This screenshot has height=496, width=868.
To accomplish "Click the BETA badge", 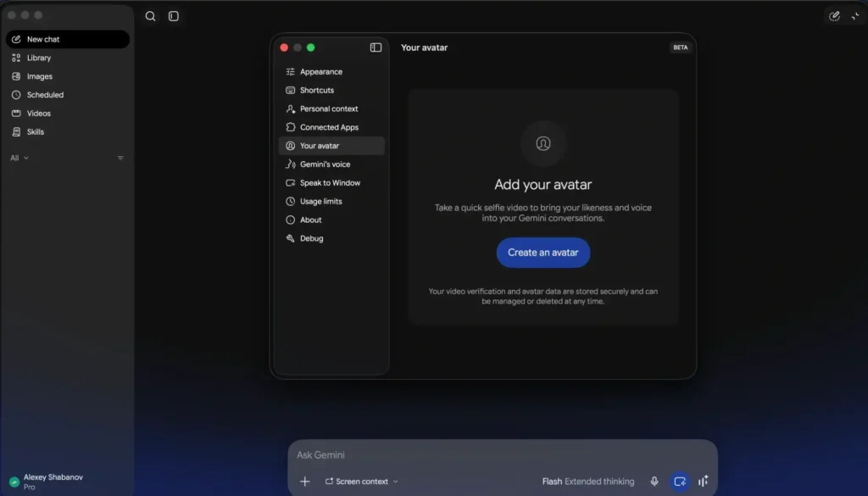I will [x=681, y=47].
